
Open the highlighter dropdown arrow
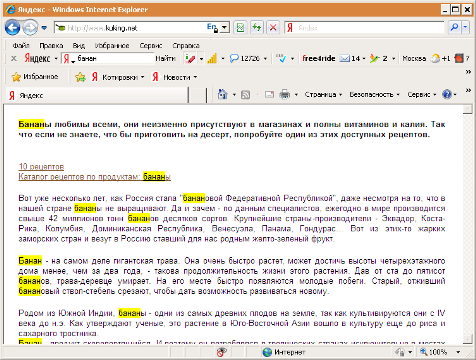click(x=201, y=59)
